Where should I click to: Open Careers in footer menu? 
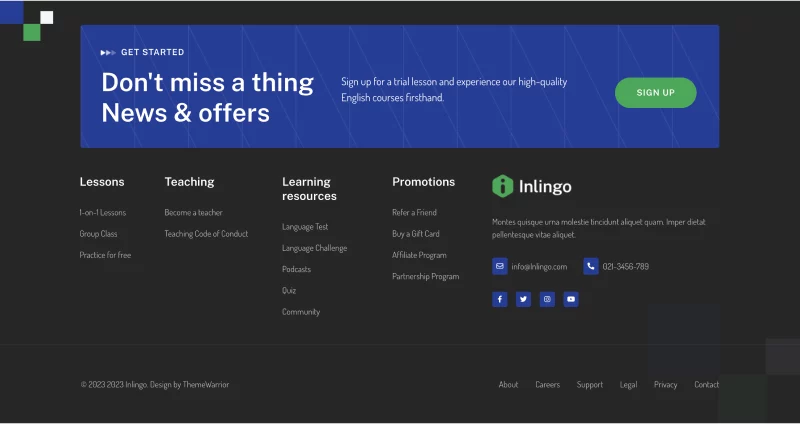click(x=547, y=385)
